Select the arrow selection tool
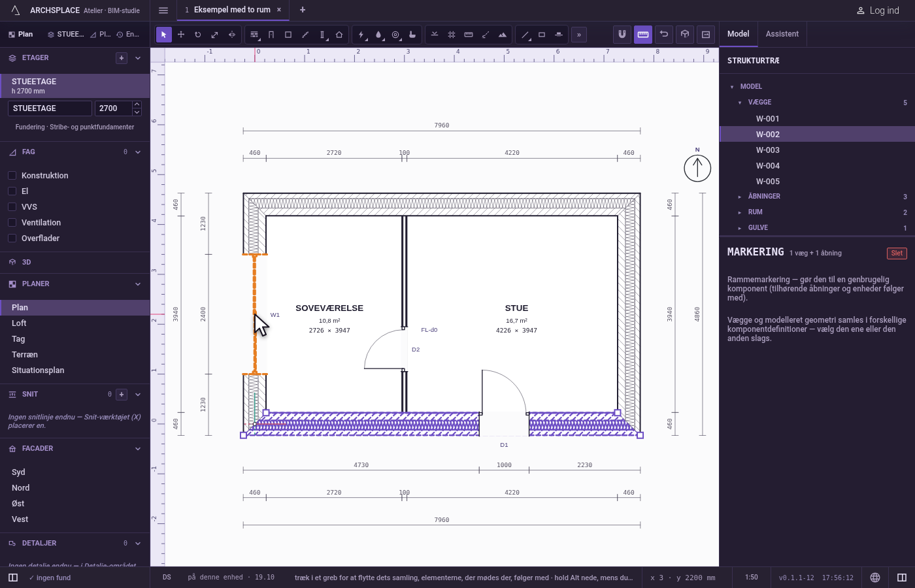Viewport: 915px width, 588px height. click(x=164, y=35)
